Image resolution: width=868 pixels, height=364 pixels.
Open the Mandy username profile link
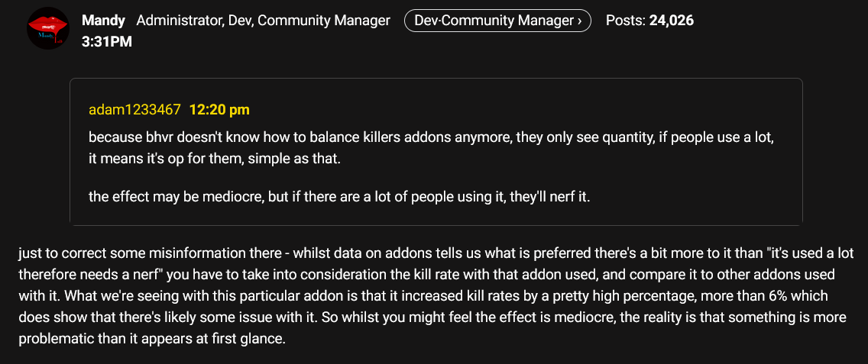click(x=103, y=21)
